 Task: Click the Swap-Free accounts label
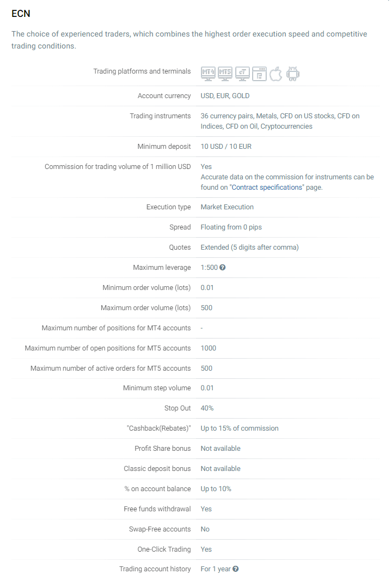click(160, 529)
